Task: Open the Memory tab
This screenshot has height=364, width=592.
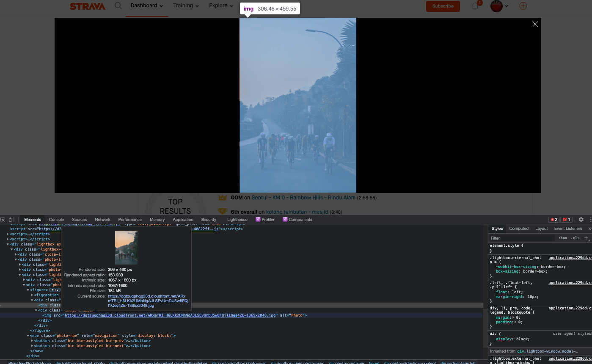Action: (x=157, y=220)
